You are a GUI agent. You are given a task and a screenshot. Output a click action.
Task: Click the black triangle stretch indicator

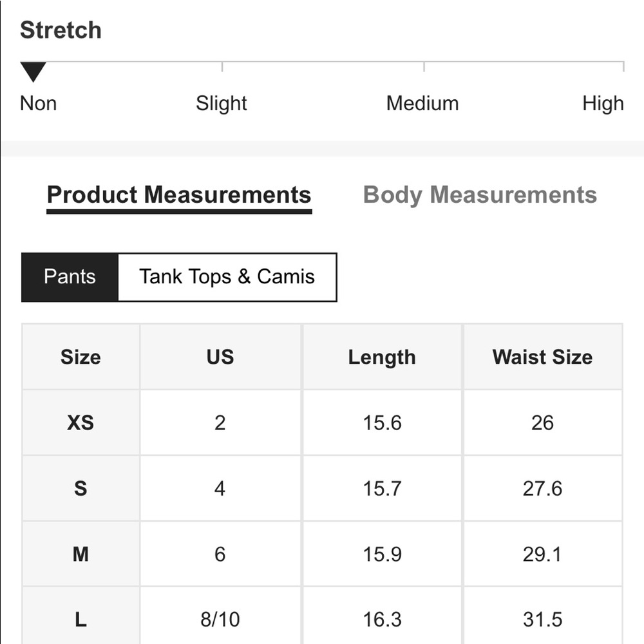point(33,72)
